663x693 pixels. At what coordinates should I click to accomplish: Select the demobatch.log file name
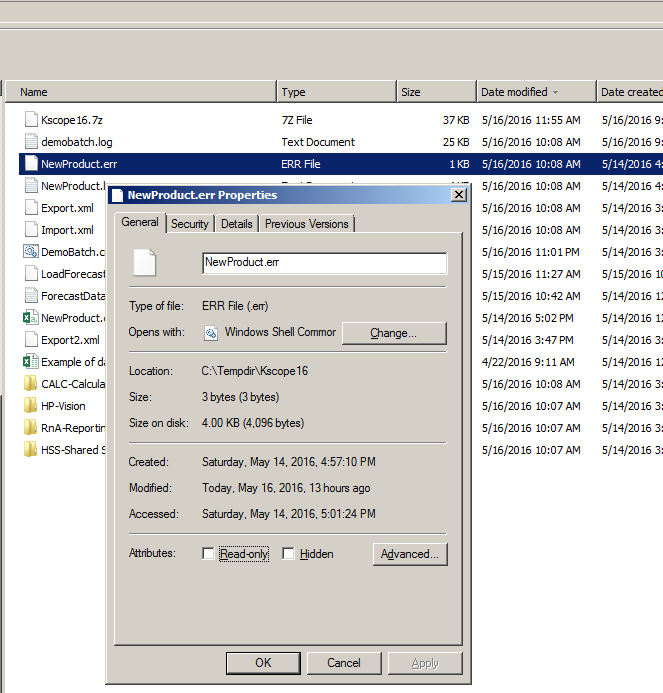[x=76, y=142]
